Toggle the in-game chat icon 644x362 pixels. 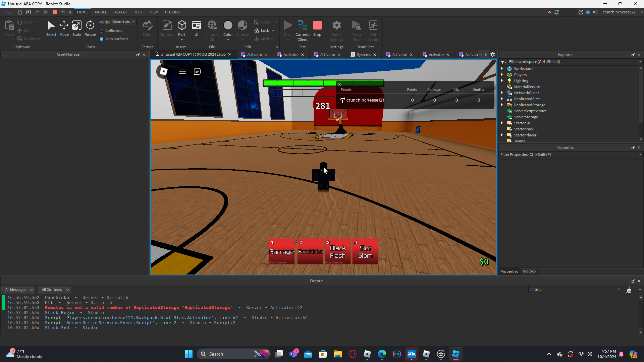pyautogui.click(x=197, y=71)
